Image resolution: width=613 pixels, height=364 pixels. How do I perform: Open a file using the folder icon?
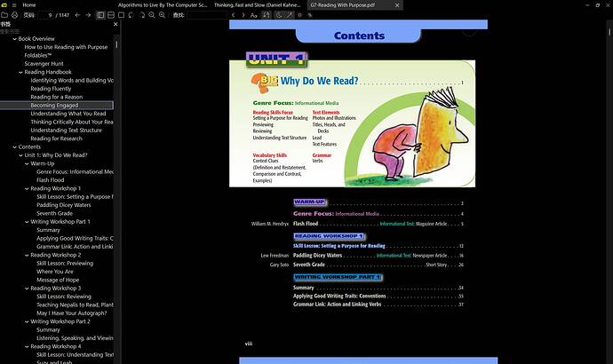coord(4,15)
